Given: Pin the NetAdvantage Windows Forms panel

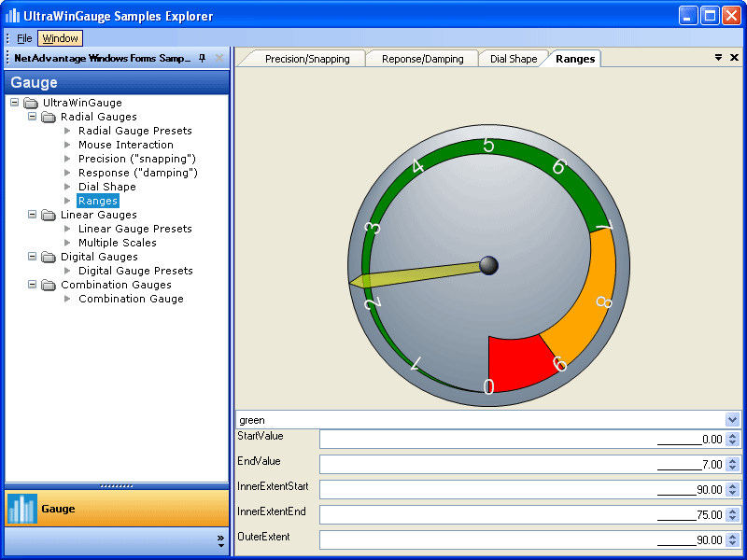Looking at the screenshot, I should [201, 58].
